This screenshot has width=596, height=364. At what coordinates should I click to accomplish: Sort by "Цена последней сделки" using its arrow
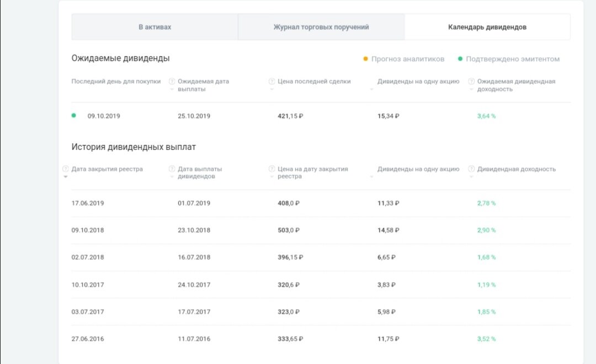point(272,89)
